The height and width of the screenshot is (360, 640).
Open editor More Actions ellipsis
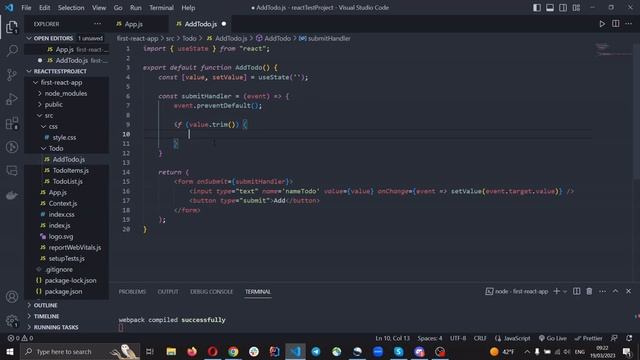point(629,24)
